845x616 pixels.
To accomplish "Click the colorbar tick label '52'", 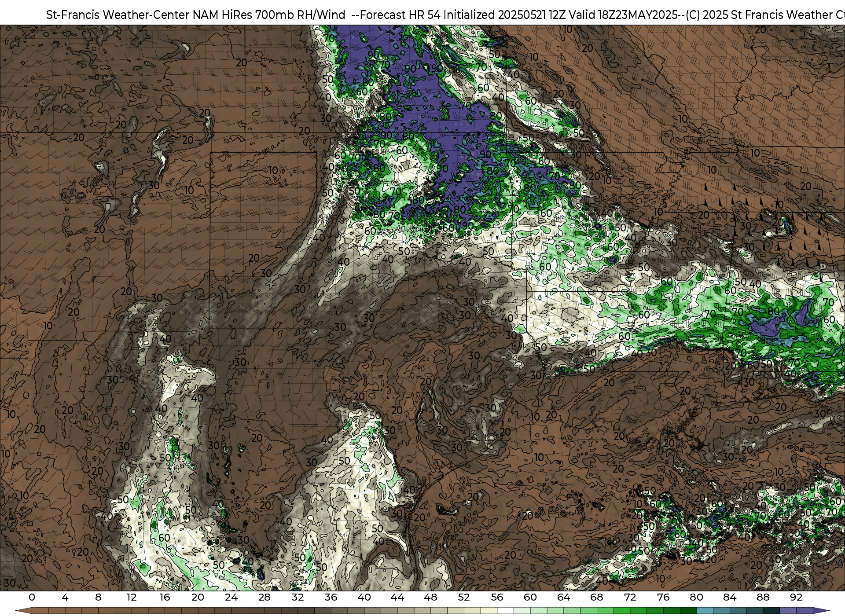I will pyautogui.click(x=464, y=597).
